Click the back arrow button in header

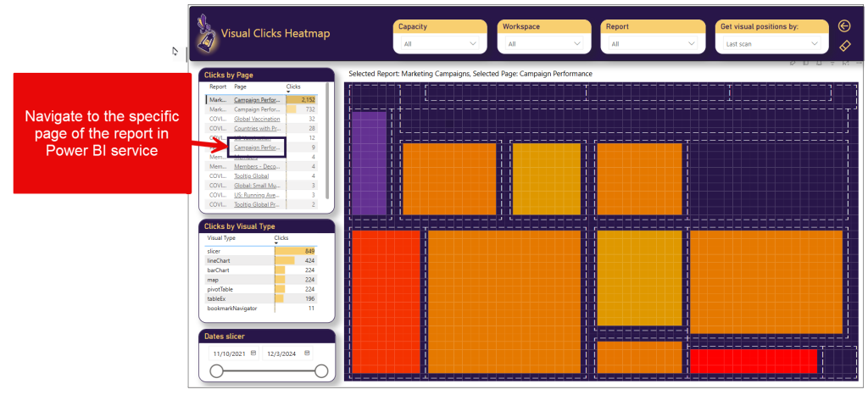pos(843,26)
